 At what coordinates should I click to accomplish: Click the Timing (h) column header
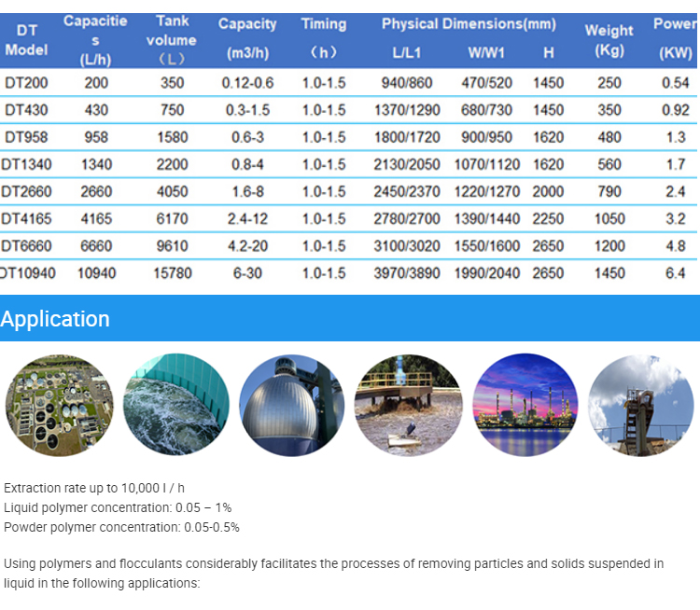coord(324,38)
